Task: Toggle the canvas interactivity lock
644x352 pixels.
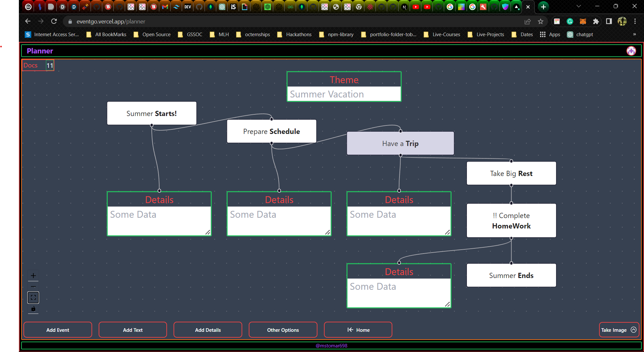Action: tap(33, 309)
